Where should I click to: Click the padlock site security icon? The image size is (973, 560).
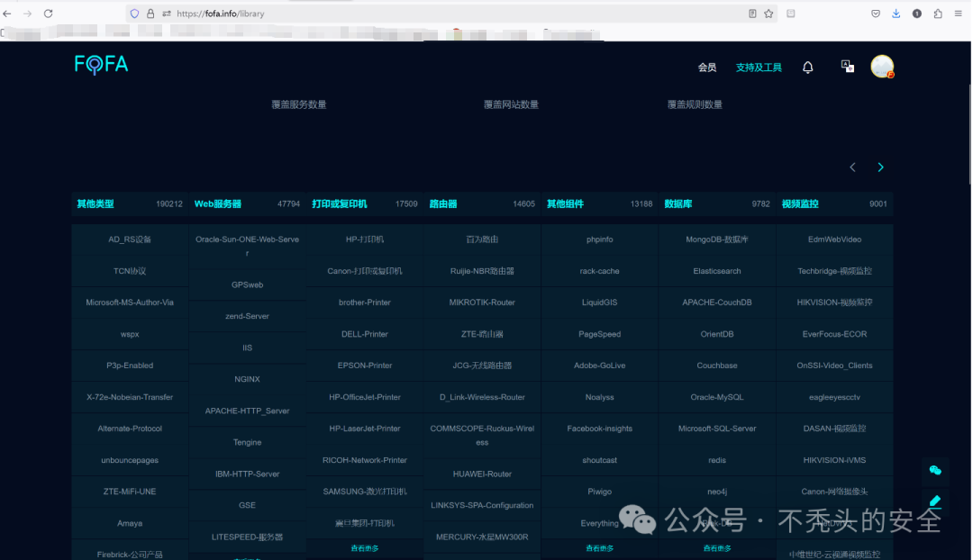click(x=150, y=14)
